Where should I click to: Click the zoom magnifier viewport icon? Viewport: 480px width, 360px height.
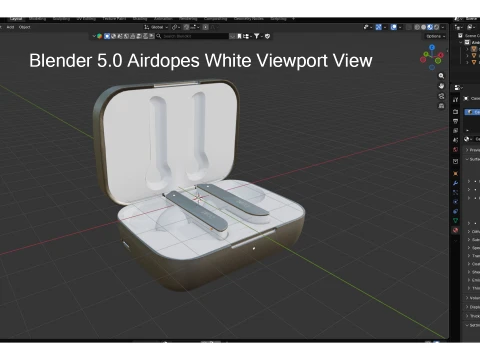click(x=441, y=76)
